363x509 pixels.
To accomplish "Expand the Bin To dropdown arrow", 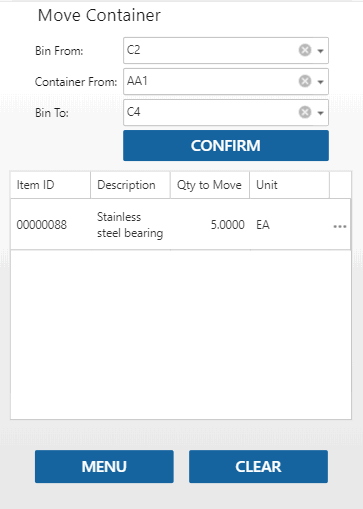I will 320,113.
